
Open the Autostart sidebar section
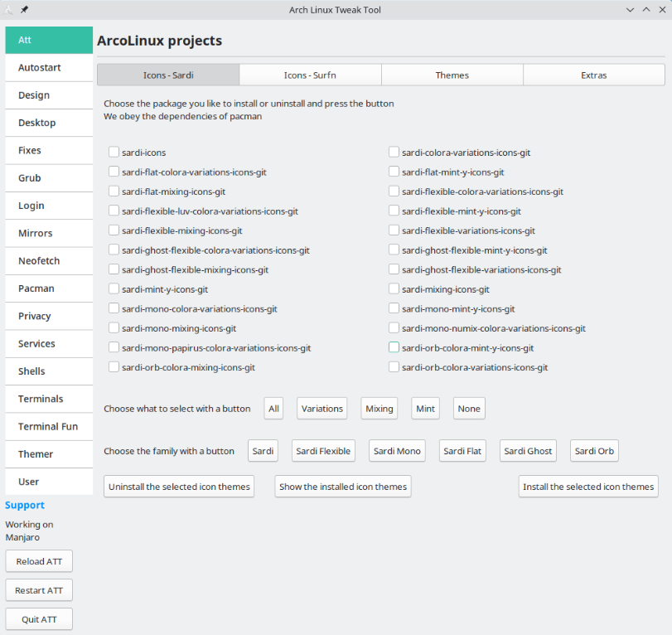[x=49, y=68]
